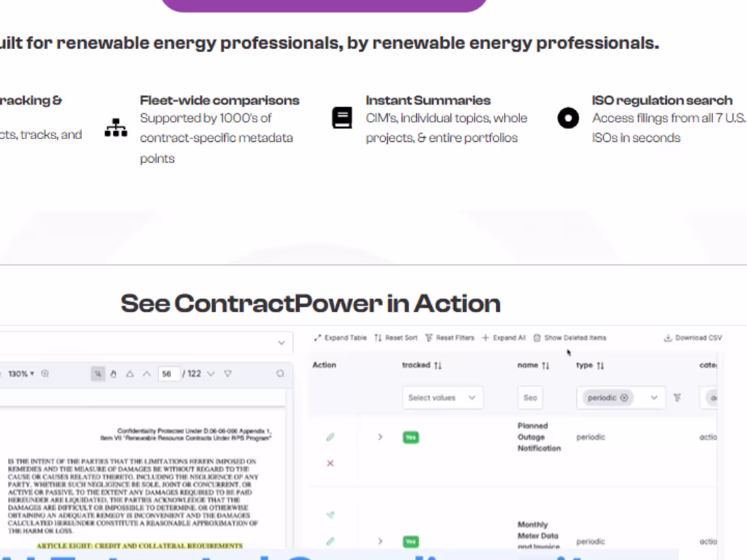Go to the next page with the up chevron

click(x=146, y=373)
